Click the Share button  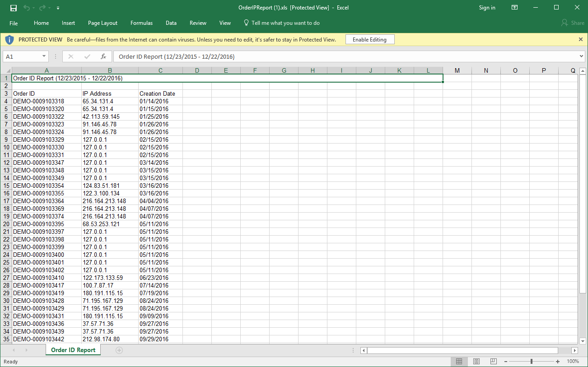(573, 23)
